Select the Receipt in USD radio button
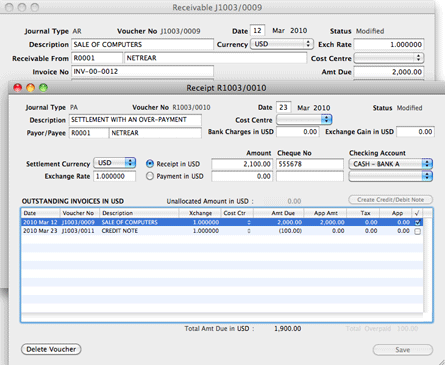This screenshot has height=365, width=445. pos(150,164)
